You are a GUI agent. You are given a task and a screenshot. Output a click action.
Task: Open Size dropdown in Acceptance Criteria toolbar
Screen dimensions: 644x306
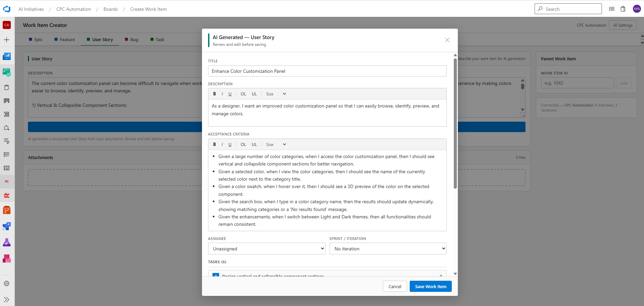(x=276, y=145)
